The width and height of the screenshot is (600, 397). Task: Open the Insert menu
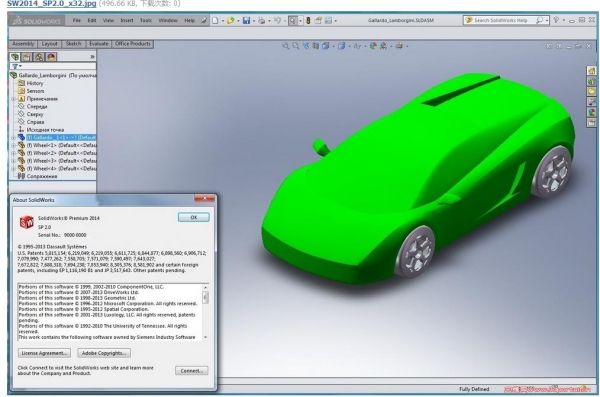[x=127, y=20]
